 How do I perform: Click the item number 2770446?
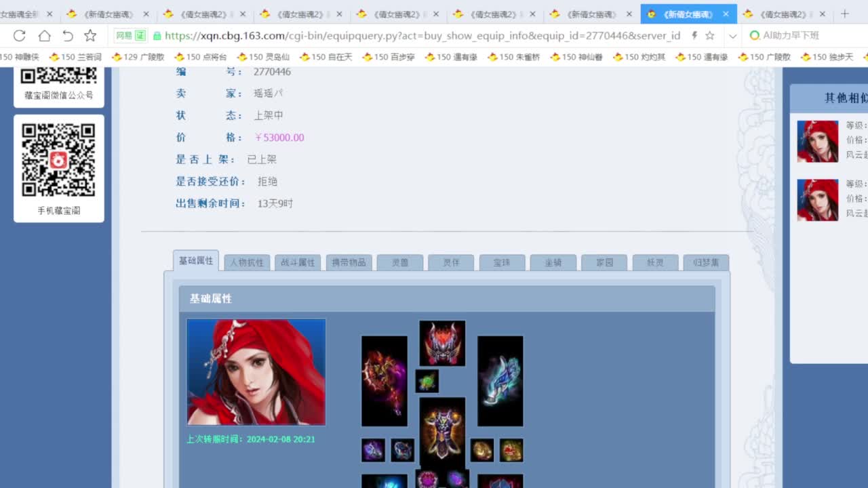pos(273,71)
